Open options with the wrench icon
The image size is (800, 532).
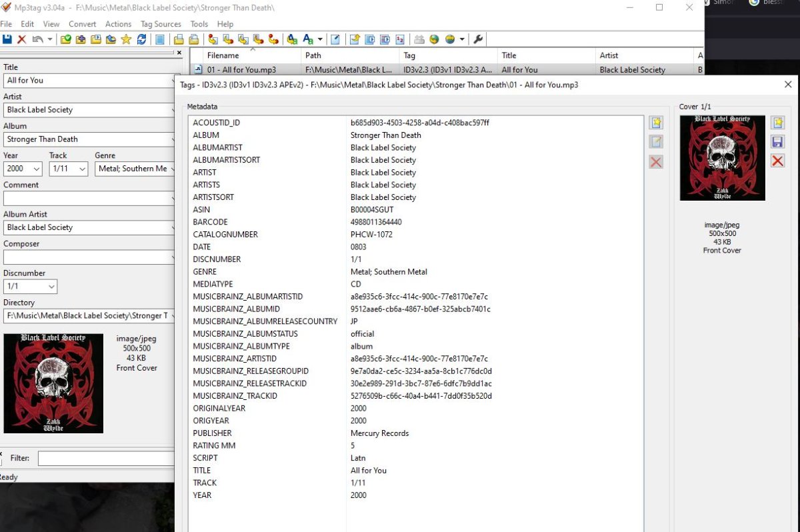click(478, 39)
